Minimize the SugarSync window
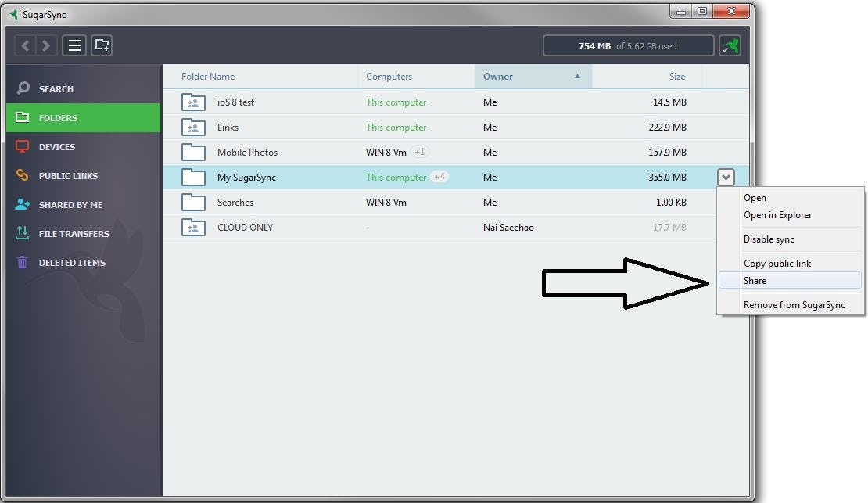The height and width of the screenshot is (503, 868). (680, 12)
